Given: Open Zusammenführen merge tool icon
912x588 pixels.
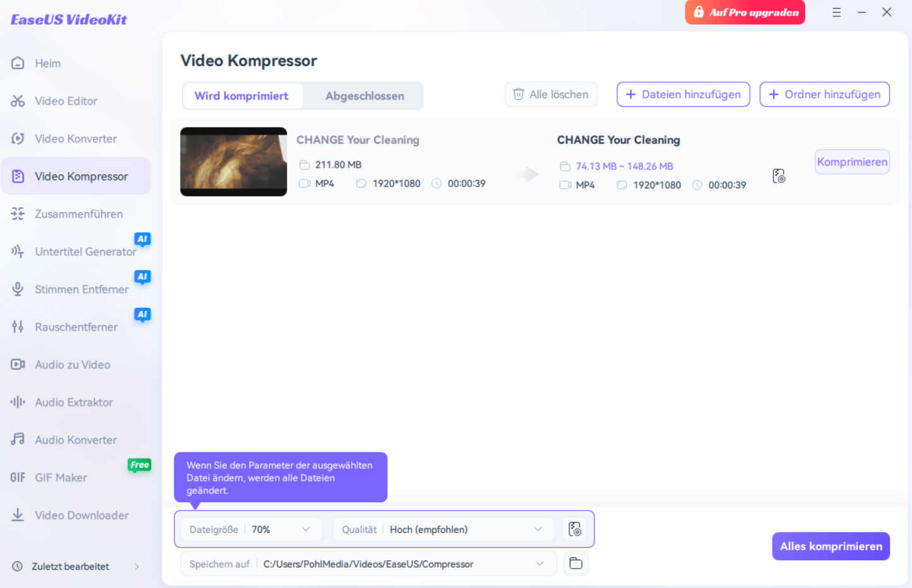Looking at the screenshot, I should [18, 214].
